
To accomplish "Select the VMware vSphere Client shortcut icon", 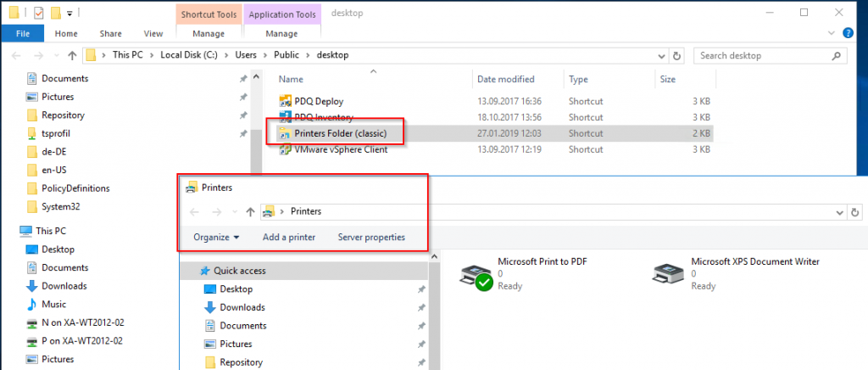I will point(286,149).
